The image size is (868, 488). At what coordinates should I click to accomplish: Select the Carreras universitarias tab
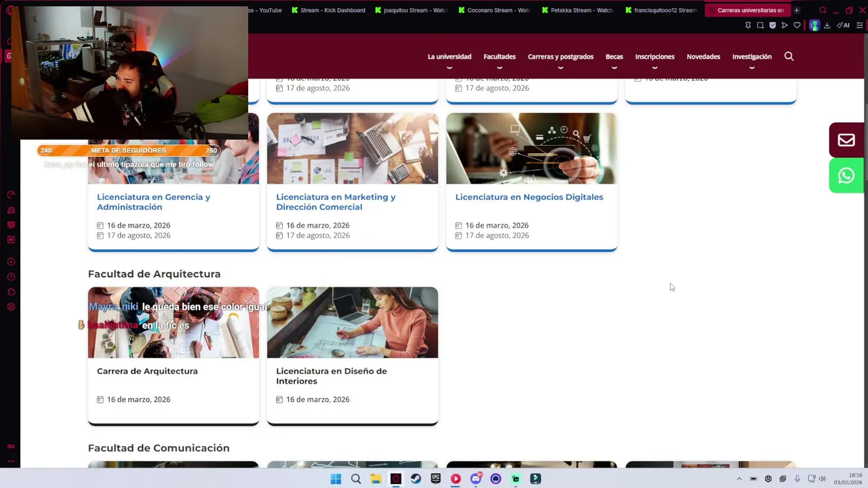[x=748, y=10]
